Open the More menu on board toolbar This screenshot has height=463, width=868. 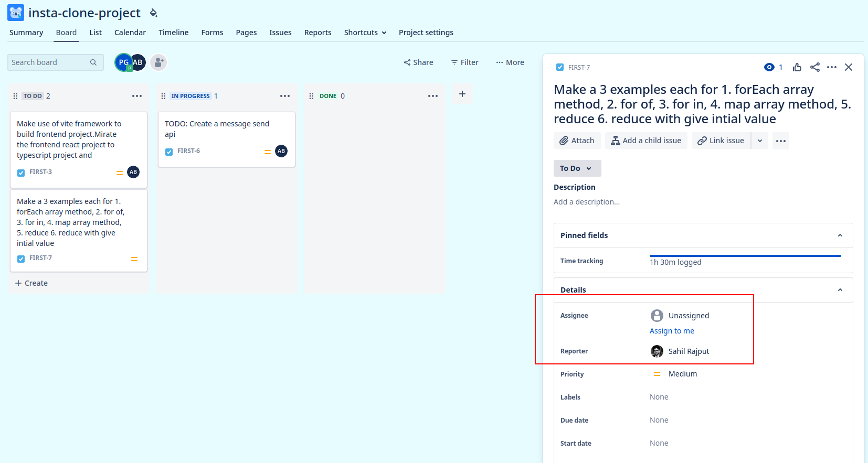coord(510,62)
